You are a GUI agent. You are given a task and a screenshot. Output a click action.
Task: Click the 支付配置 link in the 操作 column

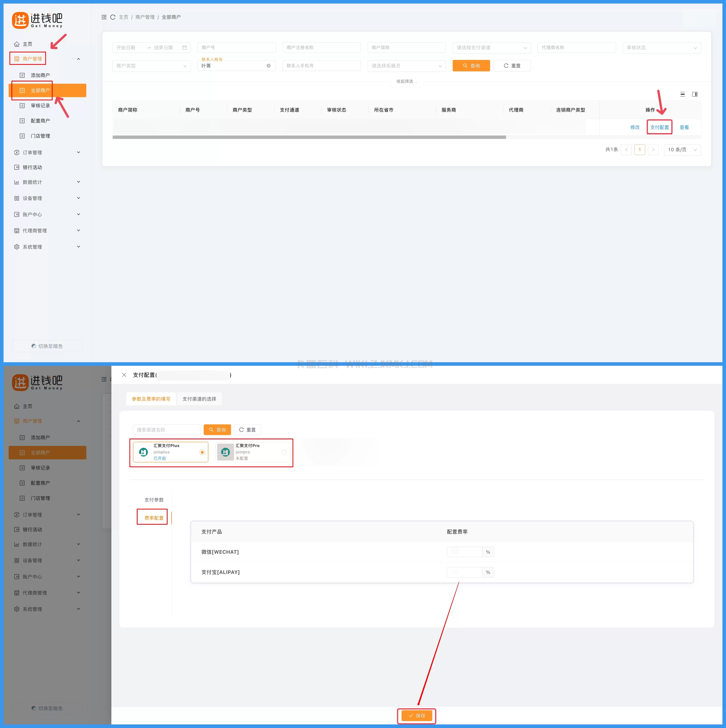659,127
